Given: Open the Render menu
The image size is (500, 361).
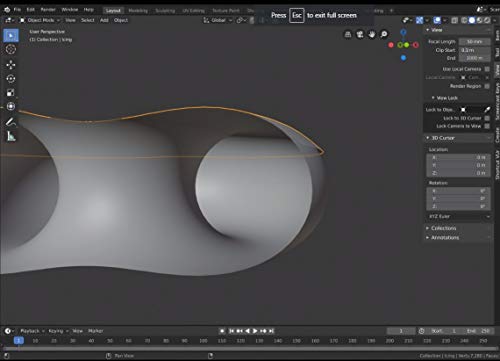Looking at the screenshot, I should click(x=48, y=10).
